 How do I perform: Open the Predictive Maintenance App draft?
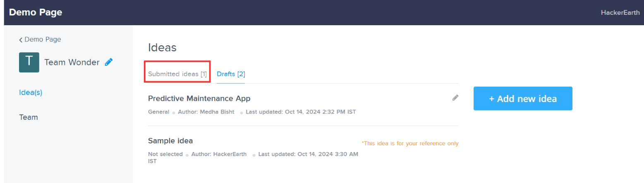[x=199, y=98]
